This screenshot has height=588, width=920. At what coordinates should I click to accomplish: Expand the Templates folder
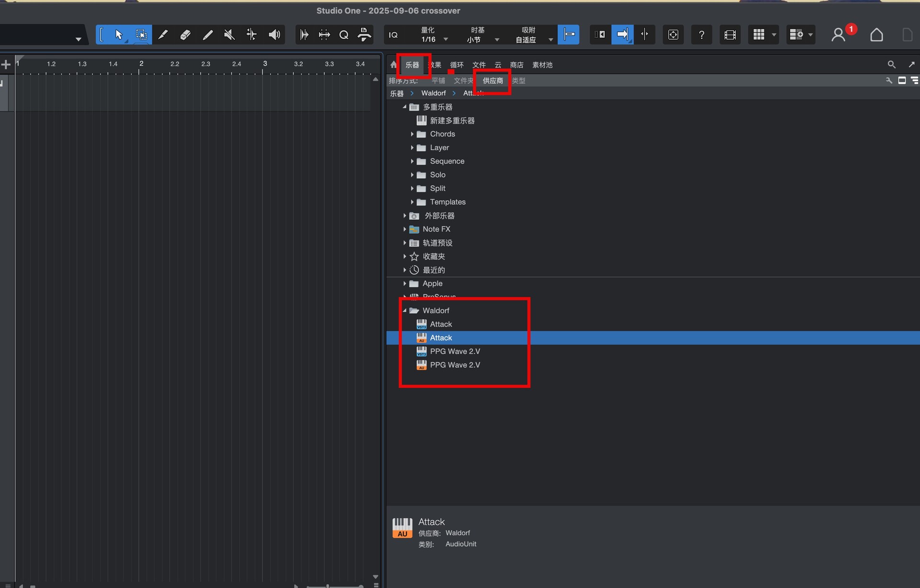(x=412, y=202)
